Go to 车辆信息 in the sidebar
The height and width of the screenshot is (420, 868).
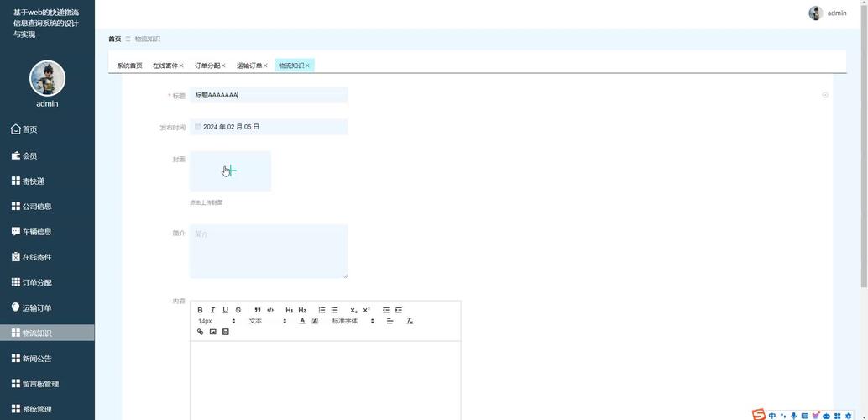coord(37,232)
